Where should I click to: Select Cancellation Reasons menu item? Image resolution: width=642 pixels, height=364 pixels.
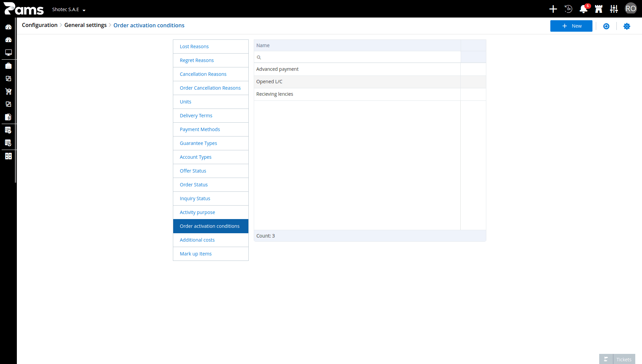click(x=211, y=74)
